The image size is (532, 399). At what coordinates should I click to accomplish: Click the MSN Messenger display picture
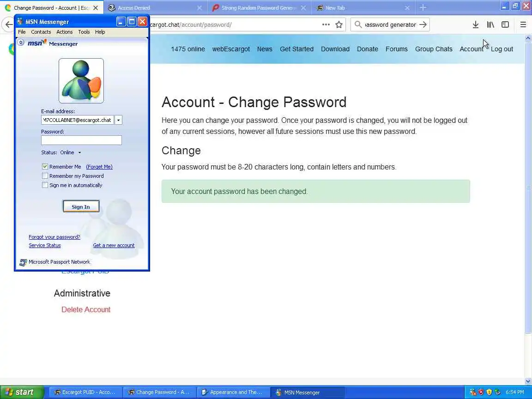(x=81, y=81)
